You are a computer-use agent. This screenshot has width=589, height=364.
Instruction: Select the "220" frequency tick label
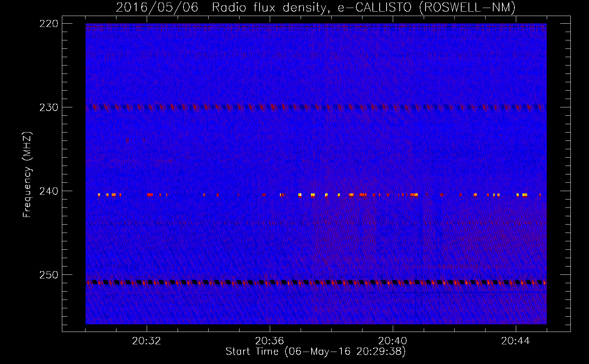(x=48, y=24)
